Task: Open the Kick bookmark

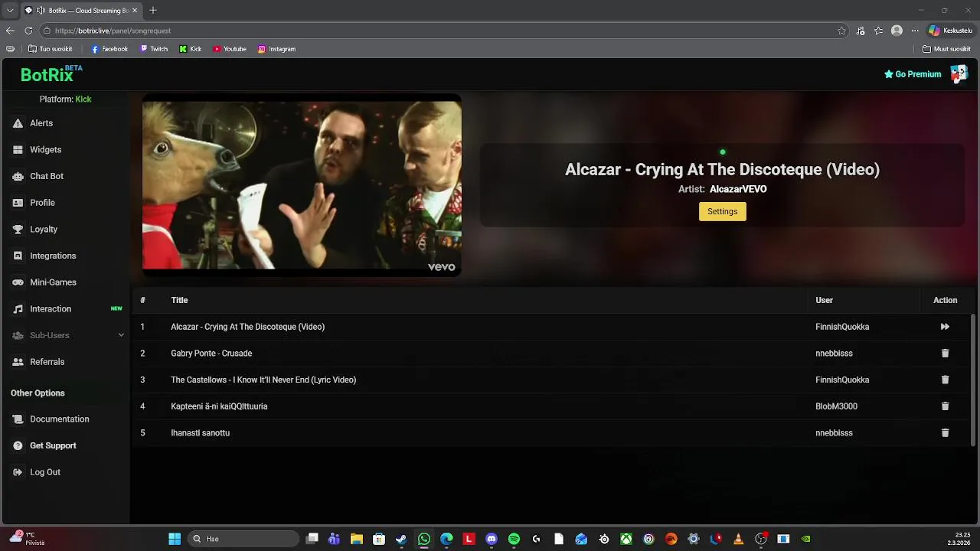Action: tap(191, 49)
